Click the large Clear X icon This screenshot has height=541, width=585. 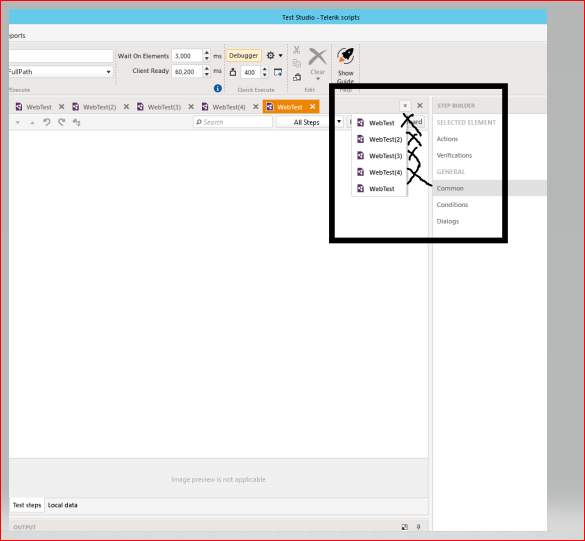[x=317, y=57]
